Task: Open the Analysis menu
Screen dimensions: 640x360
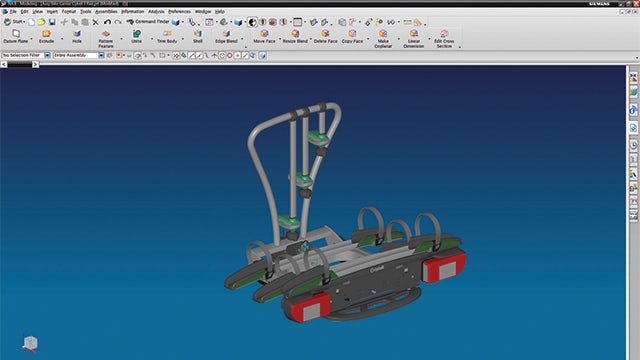Action: click(x=156, y=12)
